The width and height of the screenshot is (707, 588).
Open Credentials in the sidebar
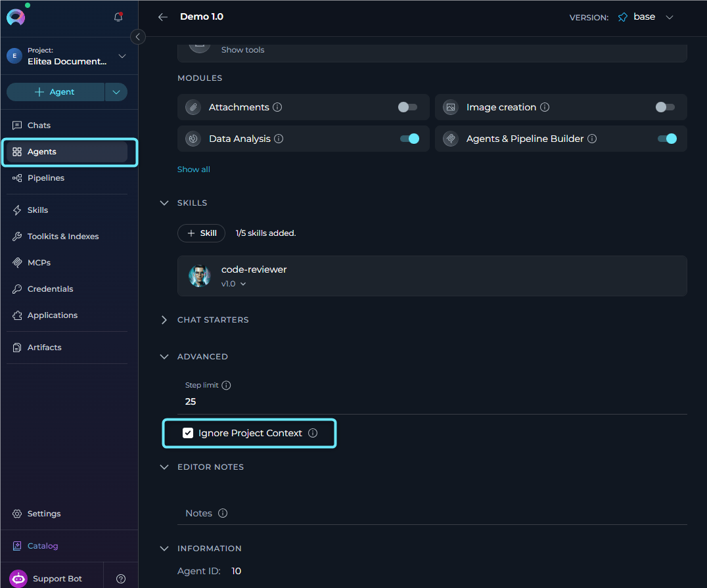pyautogui.click(x=67, y=289)
